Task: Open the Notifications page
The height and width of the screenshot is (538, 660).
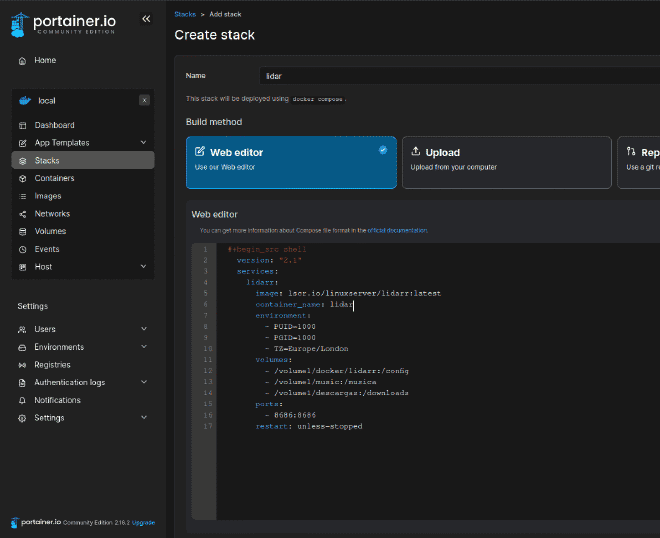Action: [57, 400]
